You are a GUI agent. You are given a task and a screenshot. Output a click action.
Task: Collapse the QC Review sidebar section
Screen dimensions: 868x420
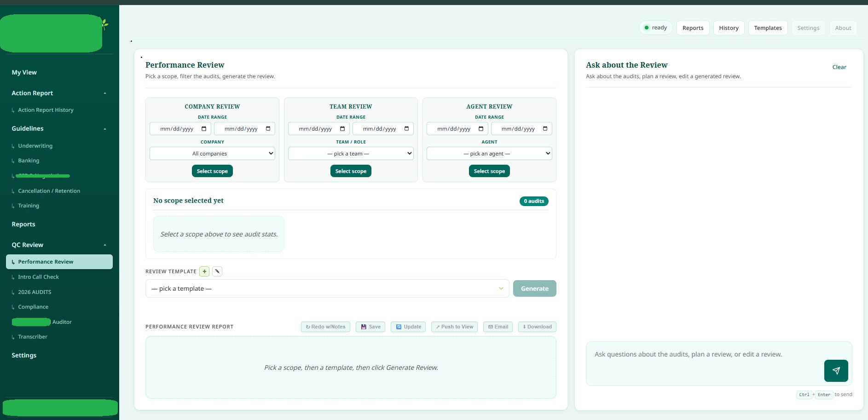(105, 245)
